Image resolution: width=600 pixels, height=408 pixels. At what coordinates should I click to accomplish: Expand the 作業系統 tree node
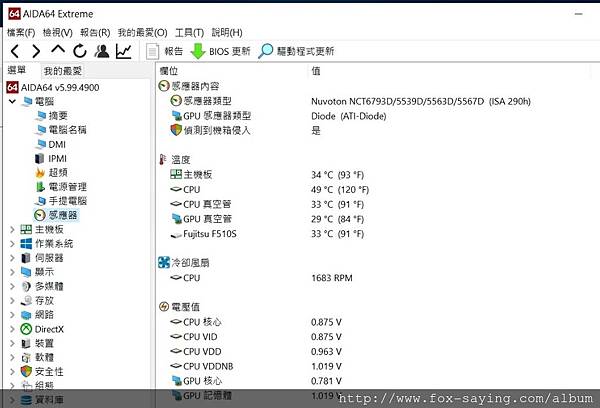click(x=12, y=244)
